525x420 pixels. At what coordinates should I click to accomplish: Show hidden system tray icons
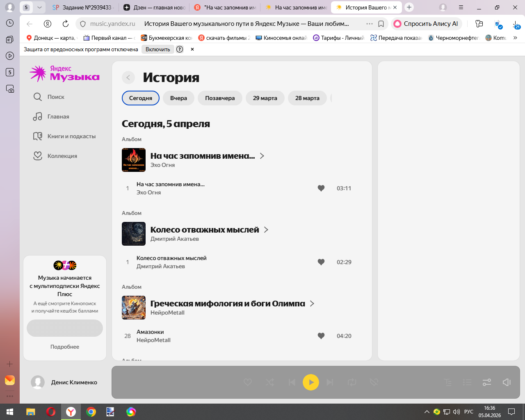pyautogui.click(x=427, y=412)
